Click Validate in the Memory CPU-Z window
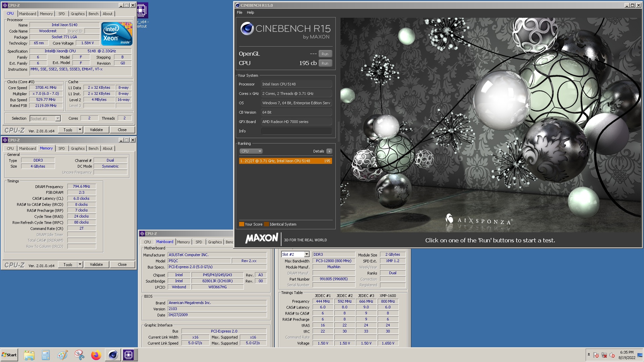Viewport: 644px width, 362px height. point(96,264)
